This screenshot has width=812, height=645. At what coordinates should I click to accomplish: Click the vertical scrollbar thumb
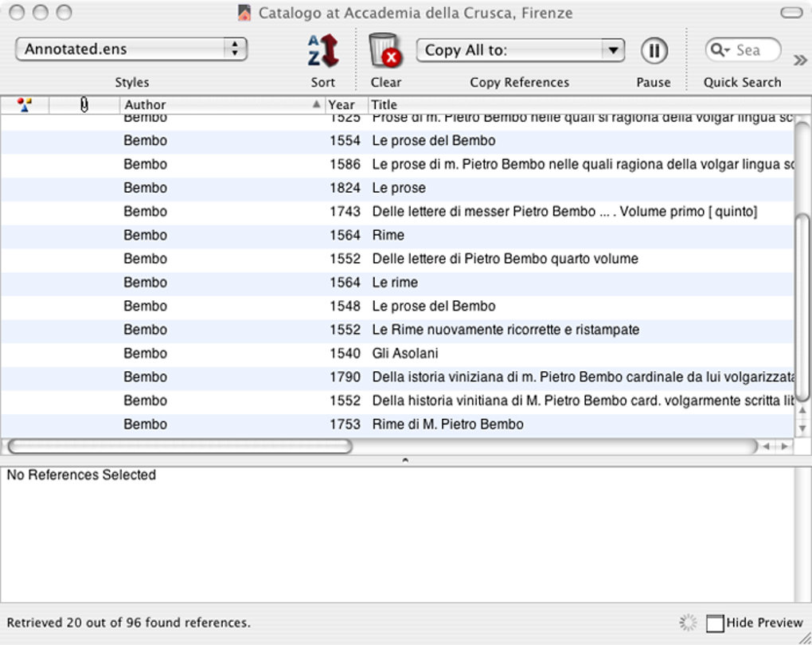coord(802,307)
